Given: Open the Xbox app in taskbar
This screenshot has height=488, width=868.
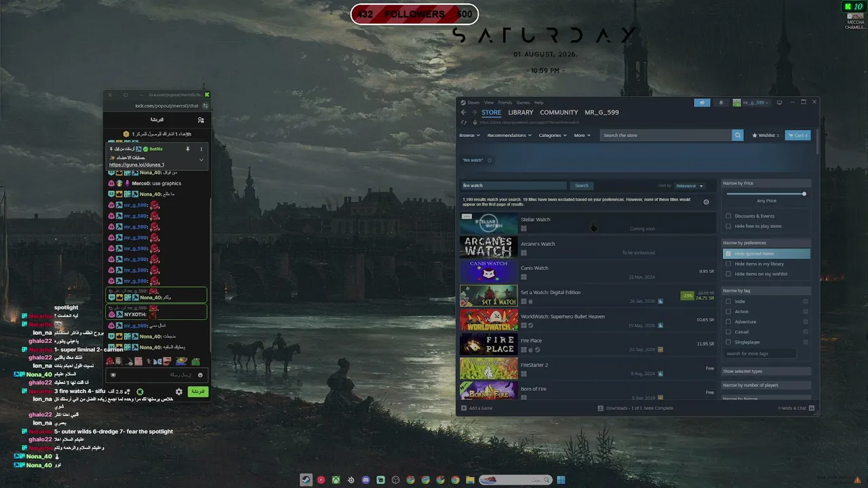Looking at the screenshot, I should click(x=336, y=480).
